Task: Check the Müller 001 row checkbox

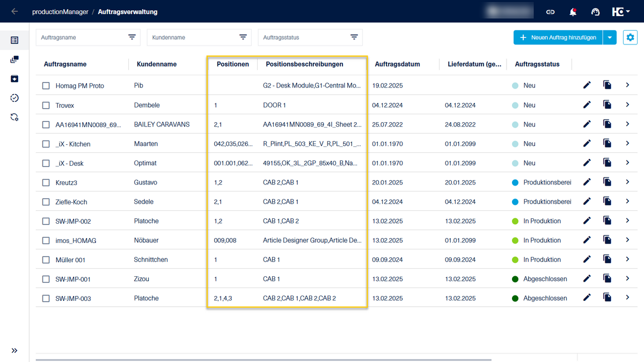Action: pyautogui.click(x=46, y=260)
